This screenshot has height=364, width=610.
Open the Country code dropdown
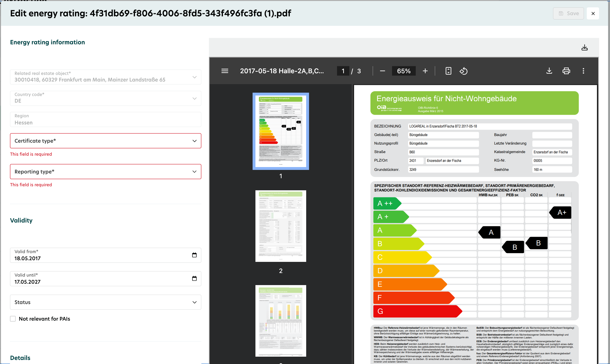coord(106,98)
